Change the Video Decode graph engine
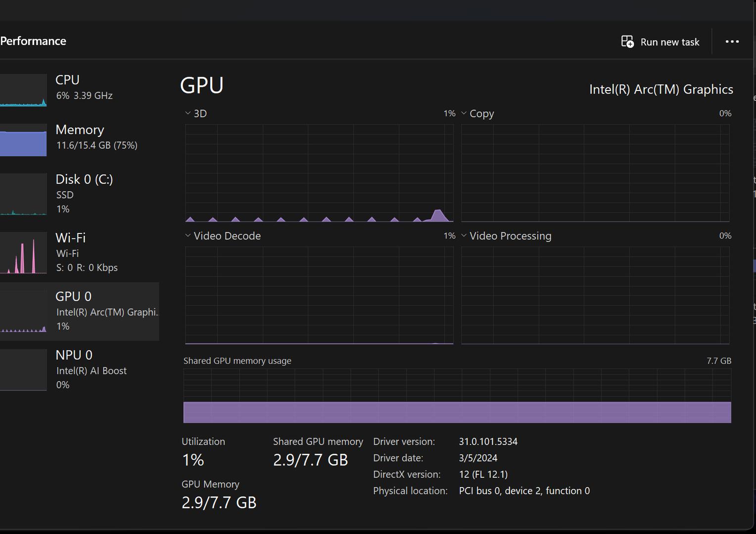The height and width of the screenshot is (534, 756). [x=188, y=236]
